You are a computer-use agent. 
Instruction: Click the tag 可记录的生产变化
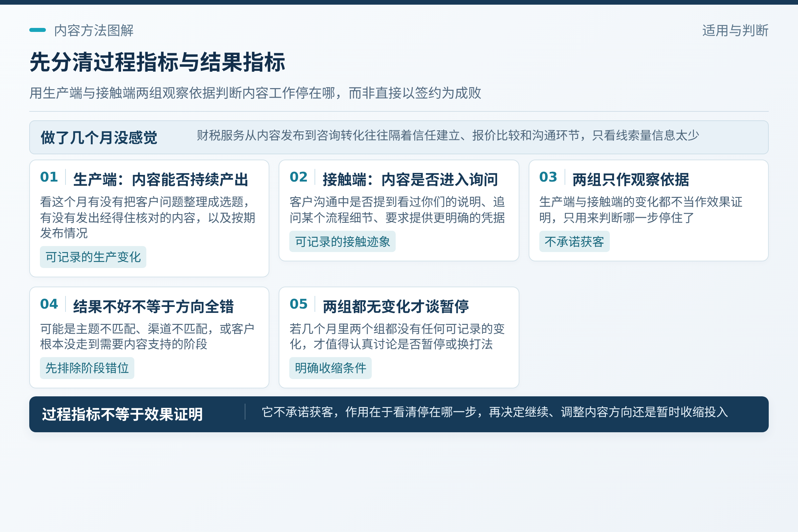point(93,257)
